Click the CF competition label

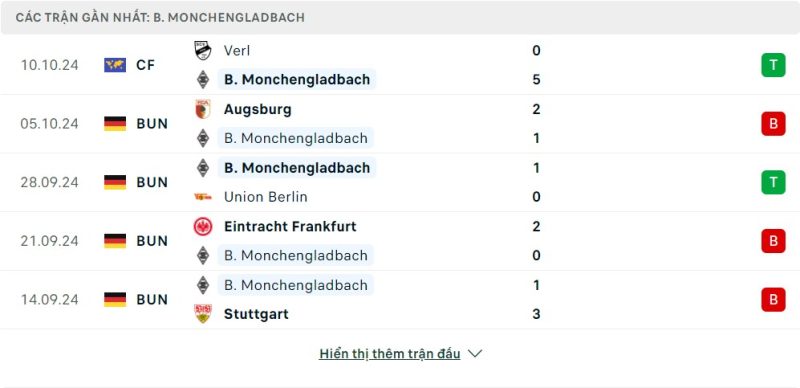point(145,65)
